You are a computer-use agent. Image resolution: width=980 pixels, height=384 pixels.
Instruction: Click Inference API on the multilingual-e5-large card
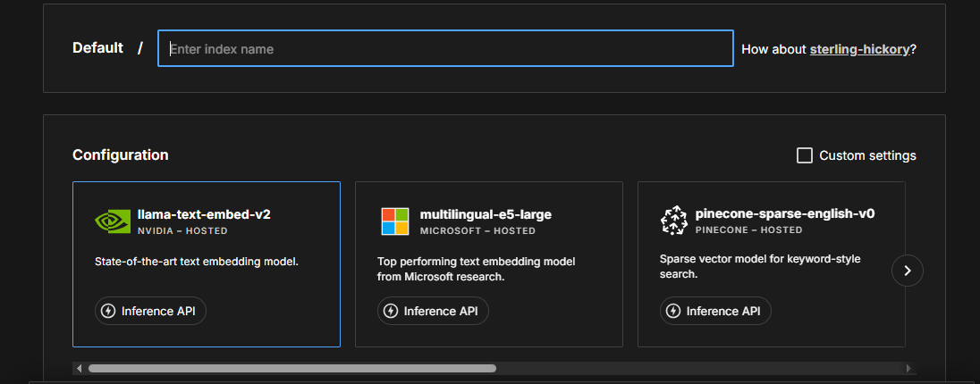coord(433,311)
